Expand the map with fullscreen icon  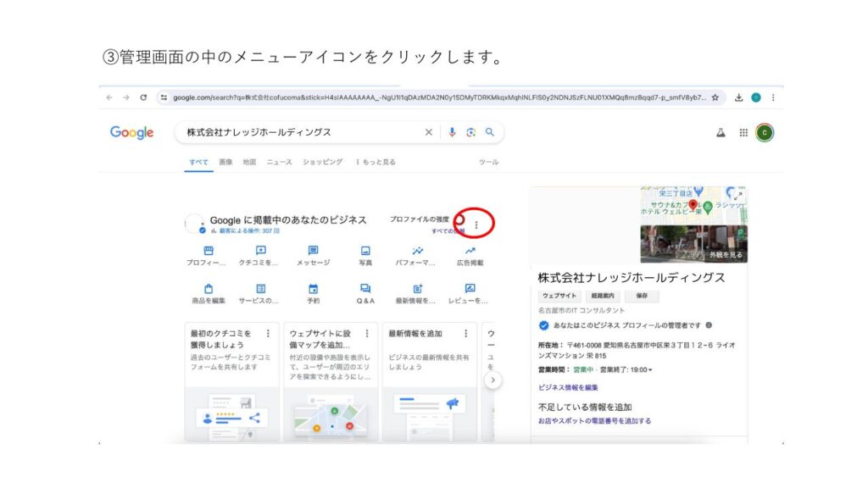(738, 196)
